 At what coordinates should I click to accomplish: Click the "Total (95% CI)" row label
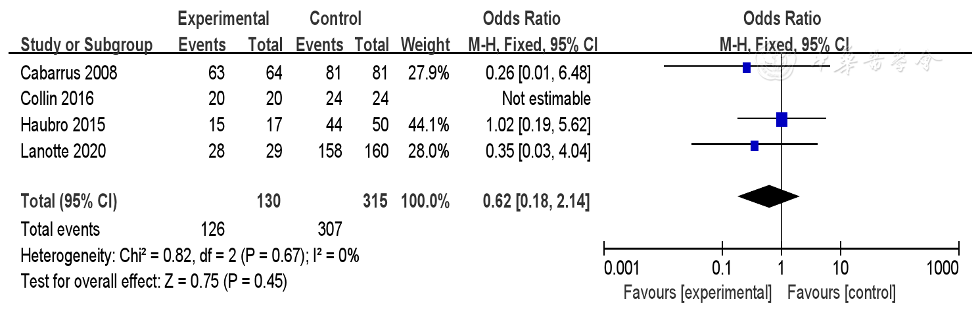pyautogui.click(x=69, y=202)
